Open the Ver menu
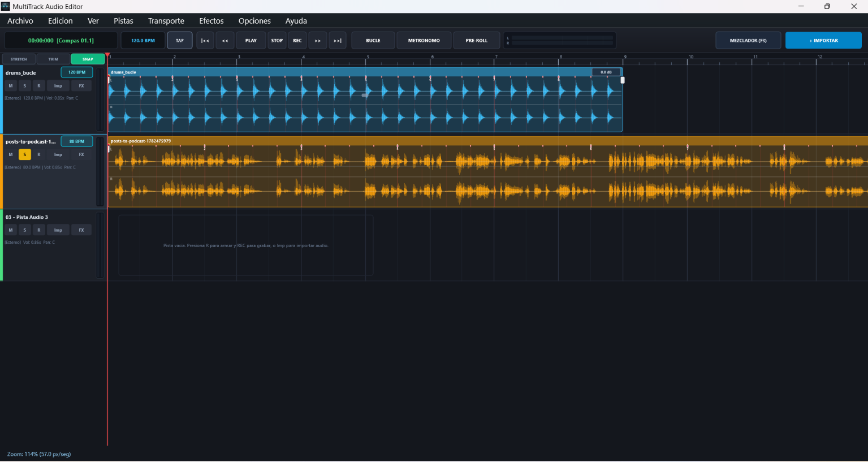The height and width of the screenshot is (462, 868). [93, 21]
